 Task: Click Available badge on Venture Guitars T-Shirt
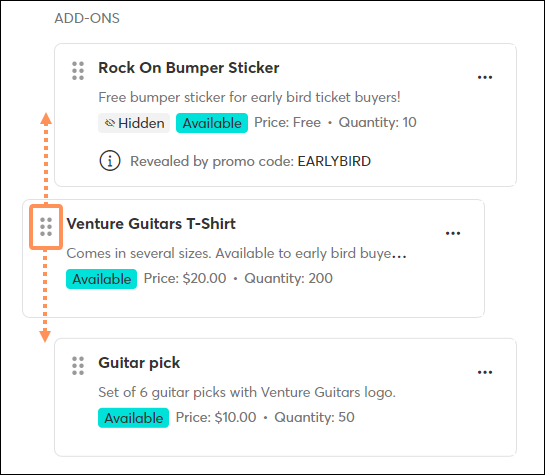101,279
